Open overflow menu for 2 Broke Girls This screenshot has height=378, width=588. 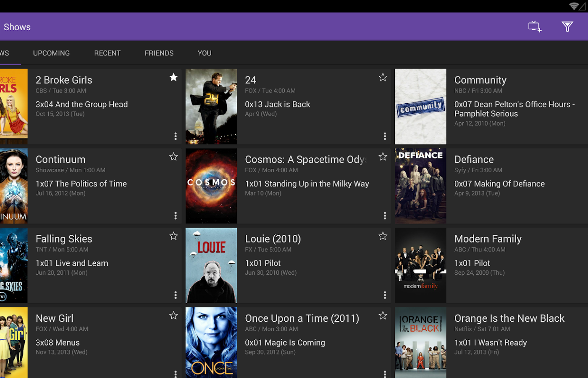pyautogui.click(x=176, y=136)
